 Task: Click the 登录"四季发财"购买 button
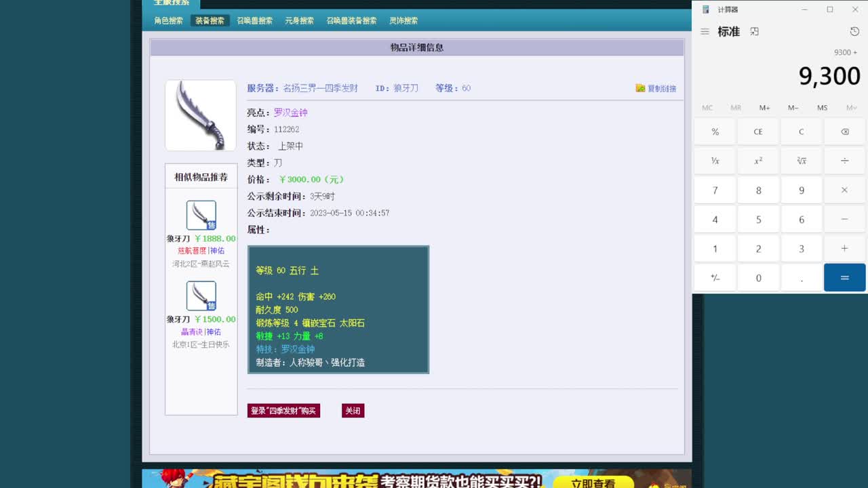[x=283, y=410]
